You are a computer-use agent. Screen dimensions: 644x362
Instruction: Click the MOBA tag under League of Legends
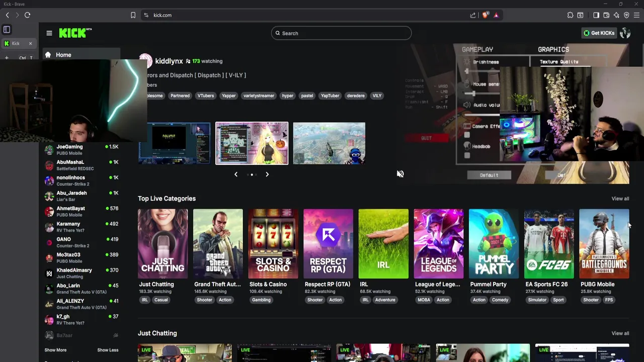click(x=424, y=300)
